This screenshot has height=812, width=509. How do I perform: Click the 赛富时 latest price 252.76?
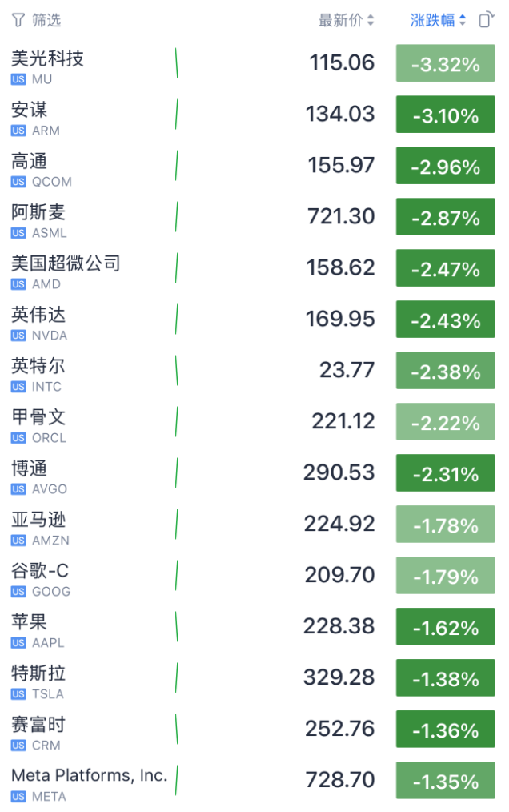(339, 729)
